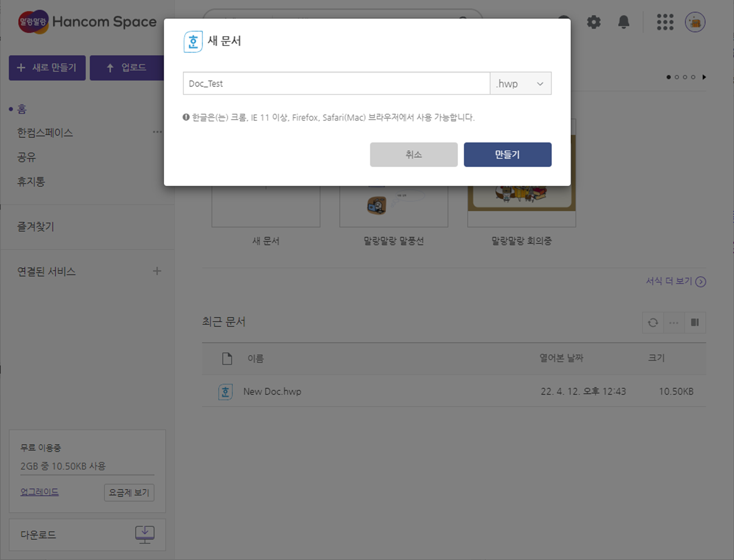Sort by 열어본 날짜 column header
The image size is (734, 560).
(x=561, y=358)
